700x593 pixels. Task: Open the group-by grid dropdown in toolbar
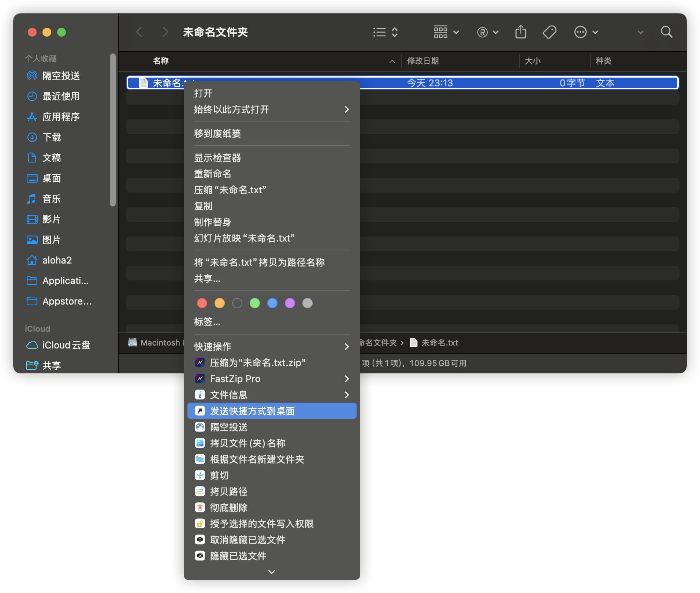tap(446, 32)
